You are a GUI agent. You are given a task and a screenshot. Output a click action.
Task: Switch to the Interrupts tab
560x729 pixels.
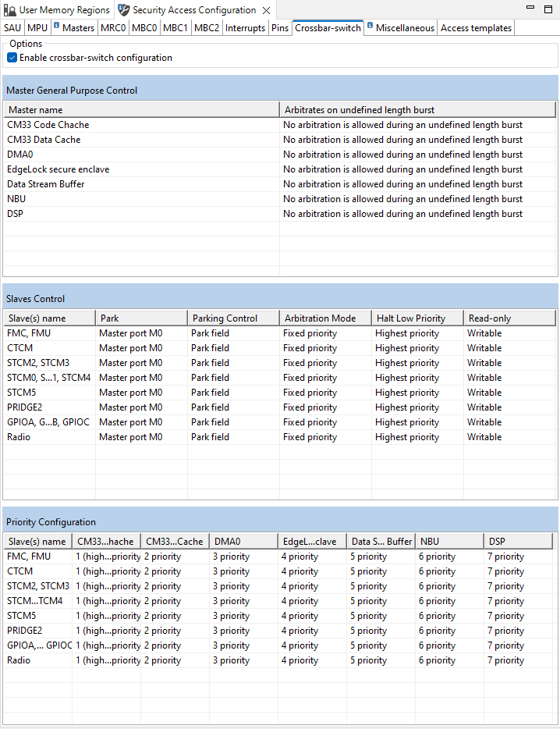click(x=245, y=28)
